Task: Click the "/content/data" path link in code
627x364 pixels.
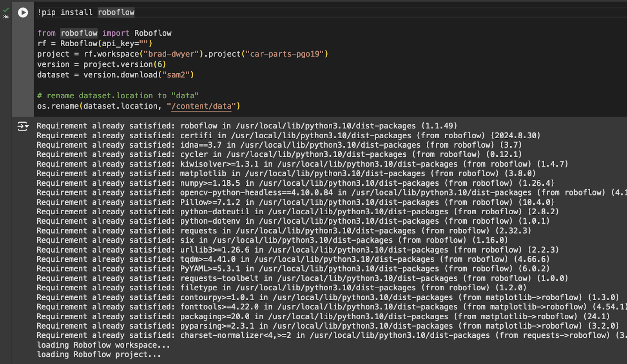Action: click(x=201, y=106)
